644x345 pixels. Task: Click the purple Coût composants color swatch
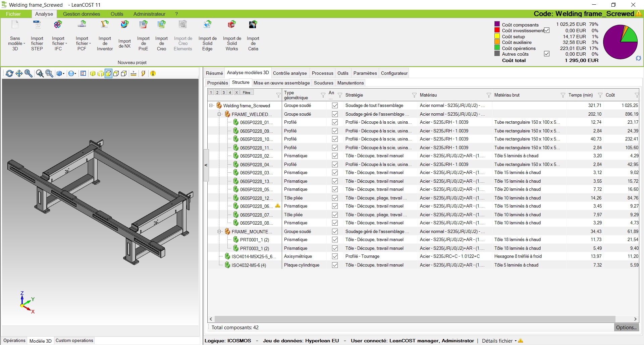pyautogui.click(x=497, y=24)
